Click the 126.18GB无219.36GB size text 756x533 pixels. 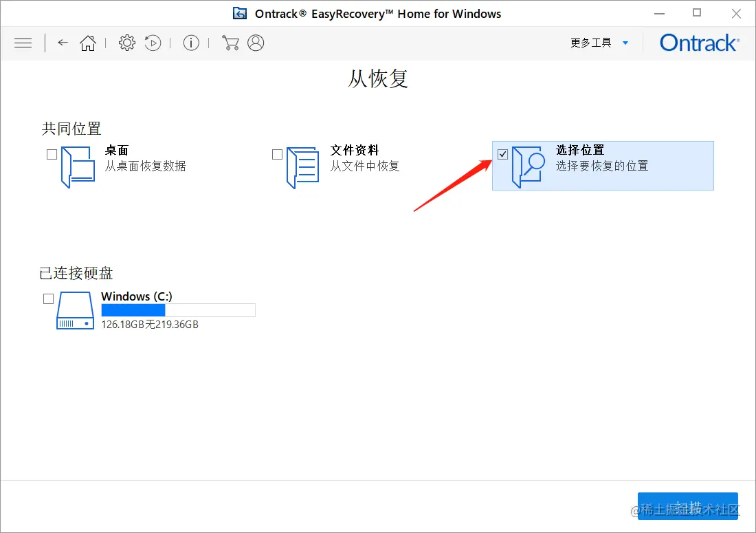point(150,324)
